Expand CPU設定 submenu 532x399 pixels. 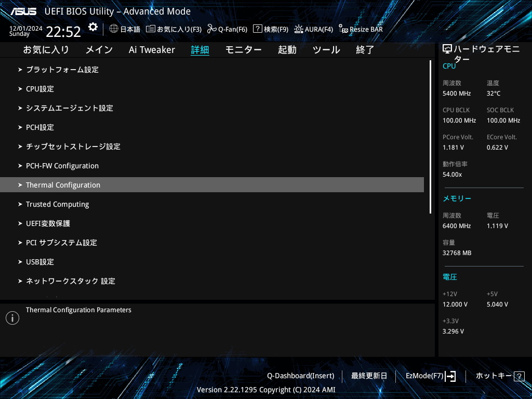pos(212,89)
